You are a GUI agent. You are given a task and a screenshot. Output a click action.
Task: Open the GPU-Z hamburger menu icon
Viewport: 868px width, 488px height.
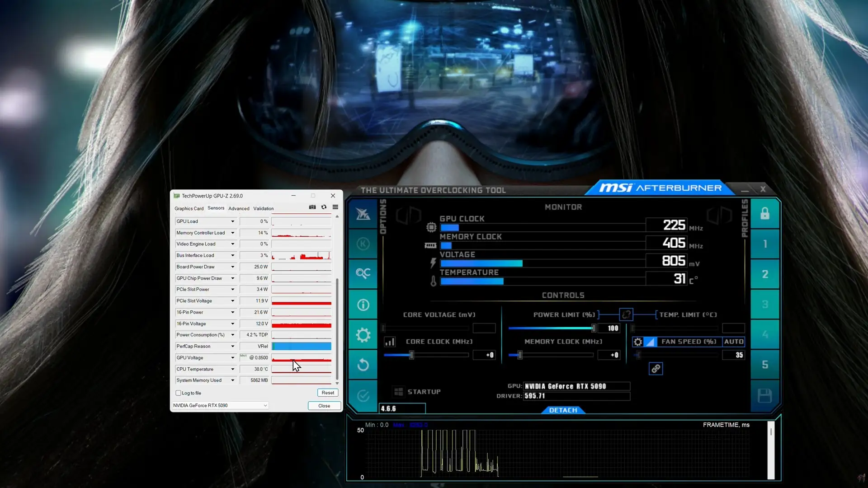[x=335, y=207]
